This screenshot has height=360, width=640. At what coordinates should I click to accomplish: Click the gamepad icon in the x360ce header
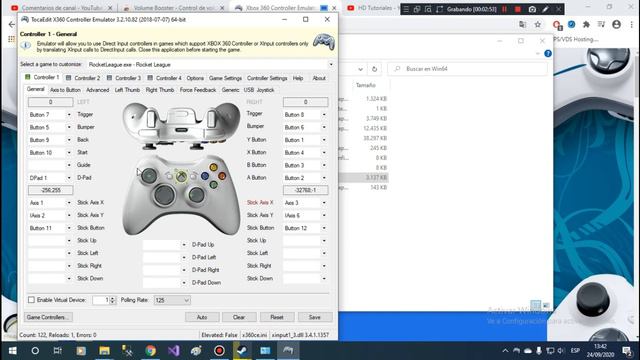click(324, 42)
